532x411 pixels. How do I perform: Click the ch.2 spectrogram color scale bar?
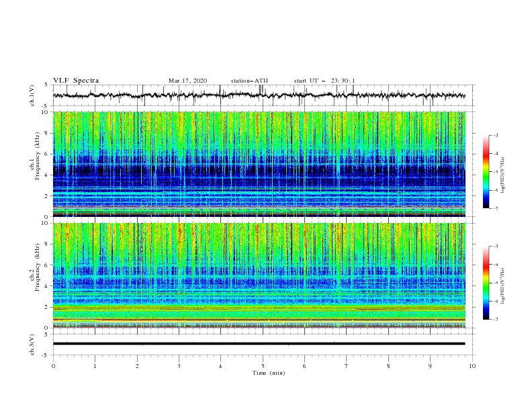(486, 283)
